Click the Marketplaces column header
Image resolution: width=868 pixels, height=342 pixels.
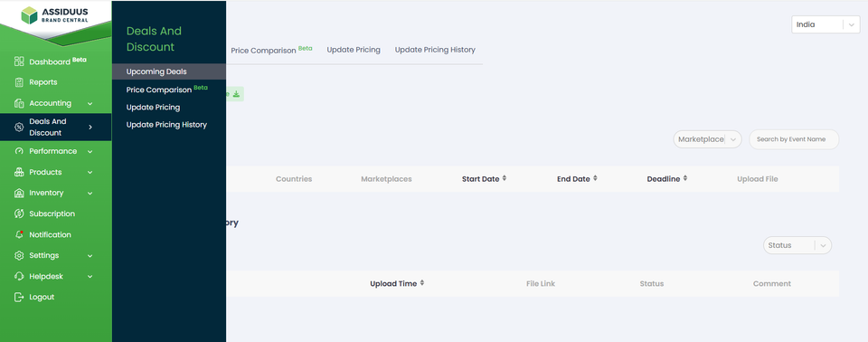pyautogui.click(x=386, y=179)
